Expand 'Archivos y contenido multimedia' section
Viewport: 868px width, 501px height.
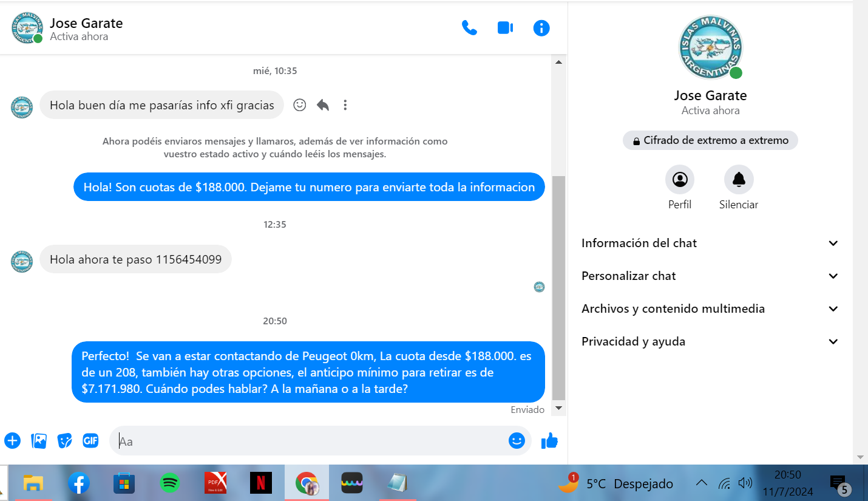pos(710,308)
